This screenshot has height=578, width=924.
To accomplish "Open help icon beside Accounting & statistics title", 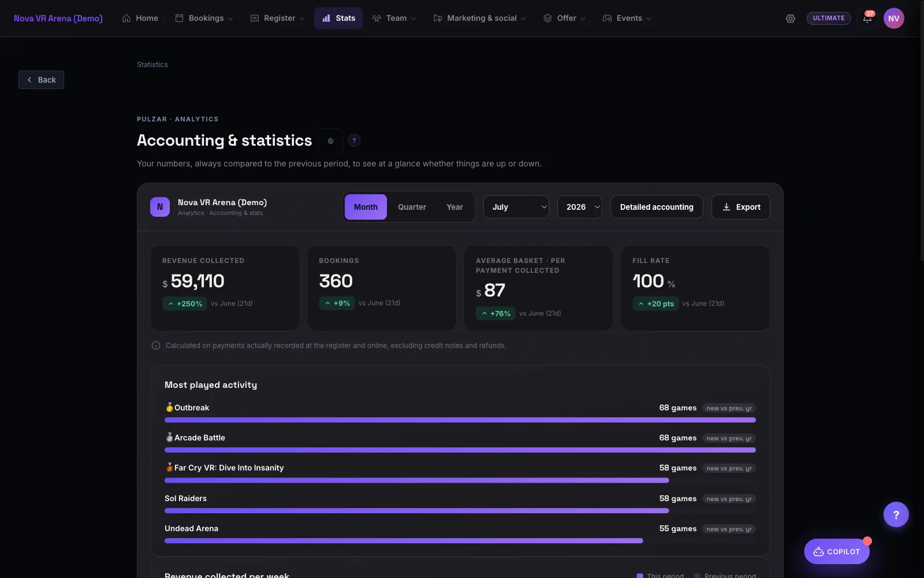I will click(x=354, y=140).
